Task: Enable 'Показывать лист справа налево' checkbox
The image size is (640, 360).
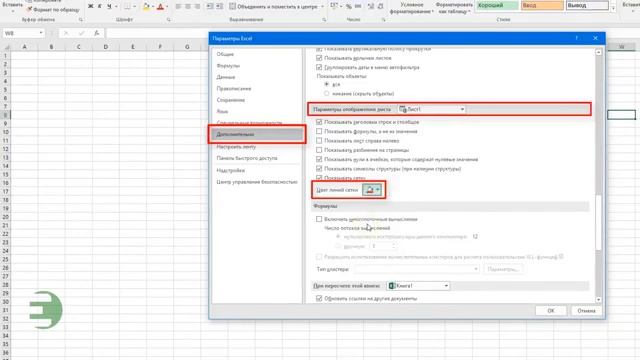Action: (319, 141)
